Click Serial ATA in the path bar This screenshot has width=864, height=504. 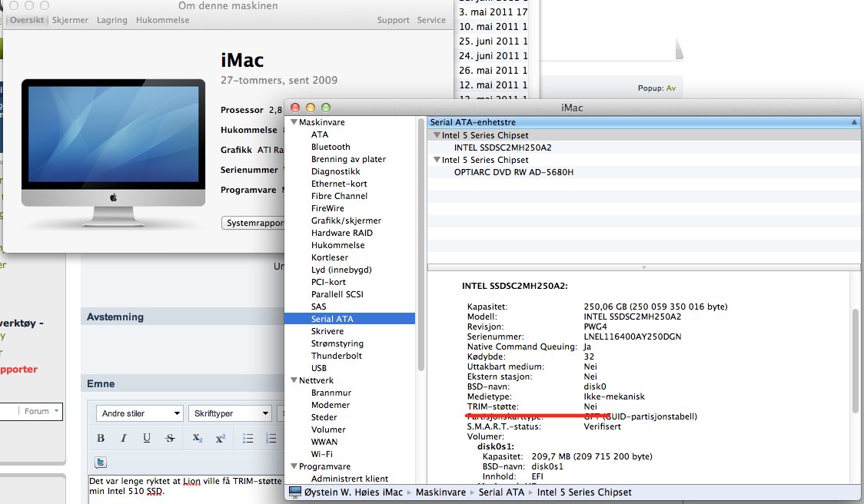pos(501,492)
